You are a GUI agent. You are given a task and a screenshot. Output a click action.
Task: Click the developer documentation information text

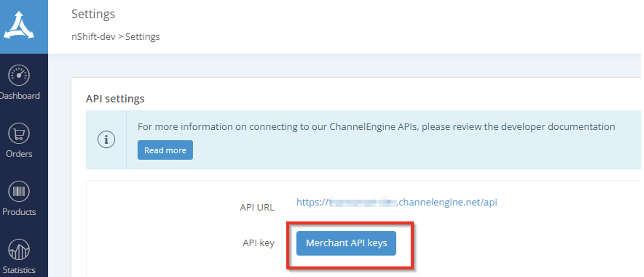point(376,127)
